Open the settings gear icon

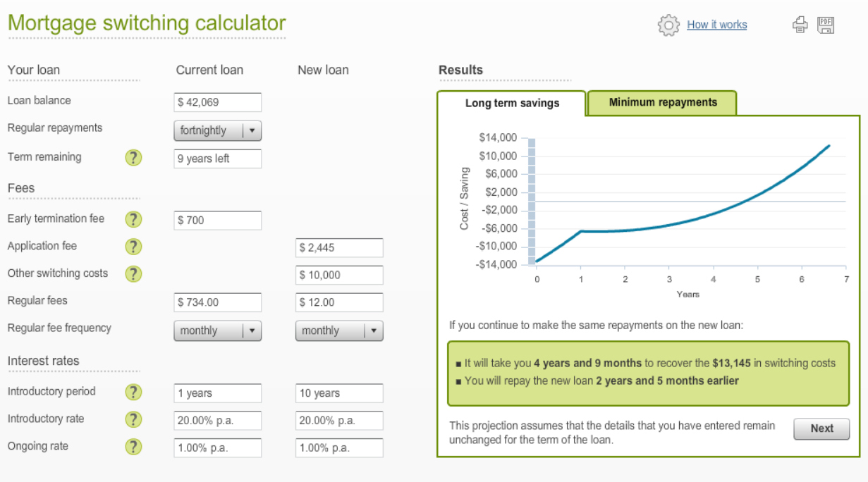[x=667, y=25]
